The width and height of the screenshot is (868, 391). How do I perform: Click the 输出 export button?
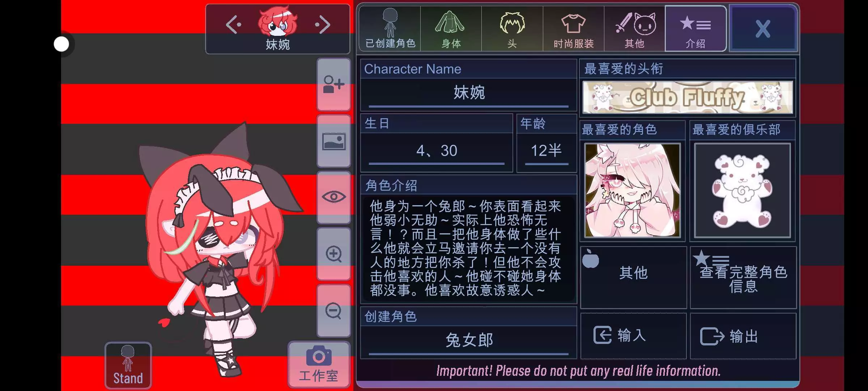tap(743, 336)
